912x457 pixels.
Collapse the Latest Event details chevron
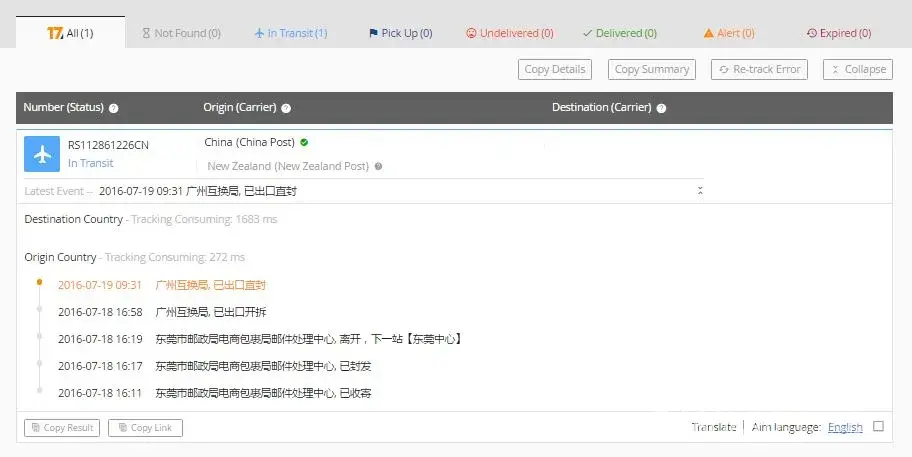coord(700,191)
